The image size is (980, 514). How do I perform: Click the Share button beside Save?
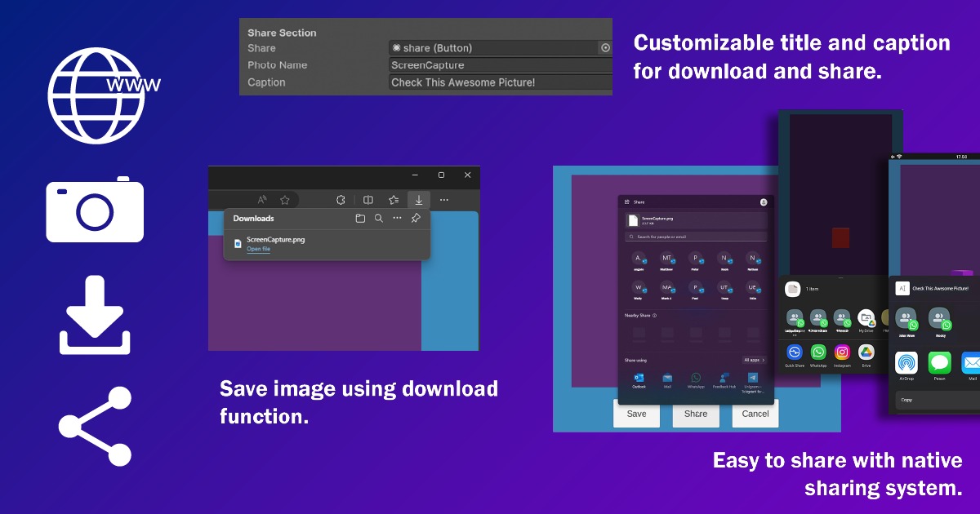(696, 414)
